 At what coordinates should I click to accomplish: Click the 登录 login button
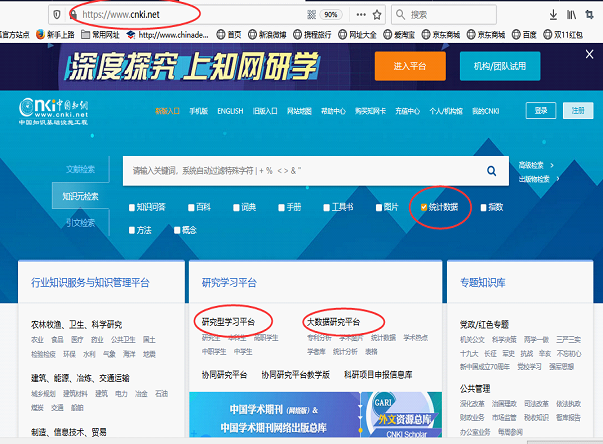coord(540,111)
